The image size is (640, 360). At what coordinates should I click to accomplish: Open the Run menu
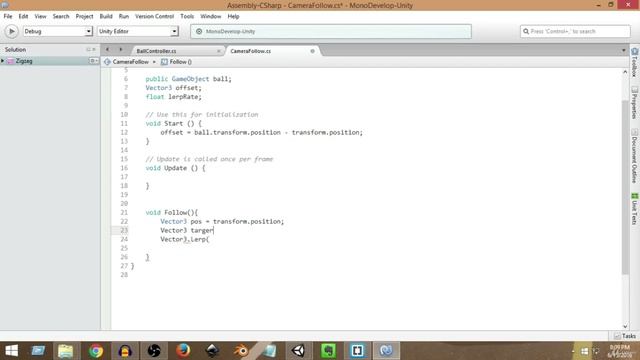[x=124, y=16]
